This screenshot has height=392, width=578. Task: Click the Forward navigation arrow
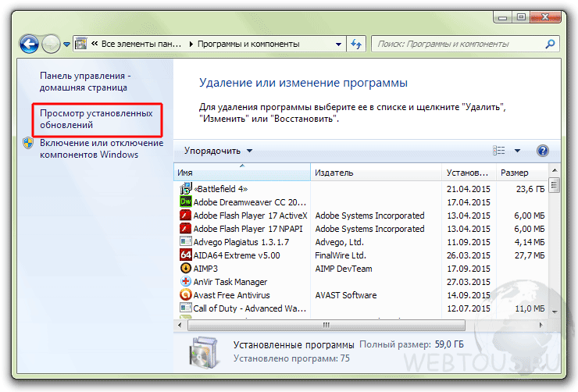[x=51, y=45]
